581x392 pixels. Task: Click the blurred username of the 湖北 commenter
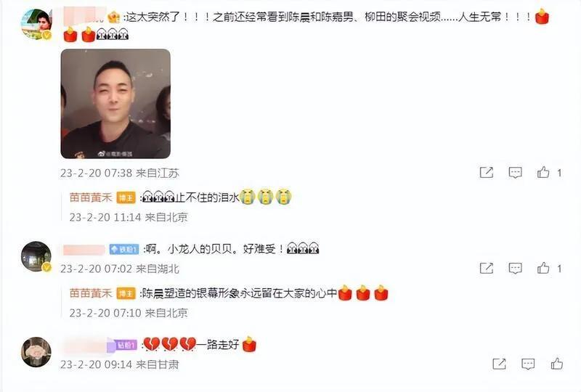click(84, 250)
